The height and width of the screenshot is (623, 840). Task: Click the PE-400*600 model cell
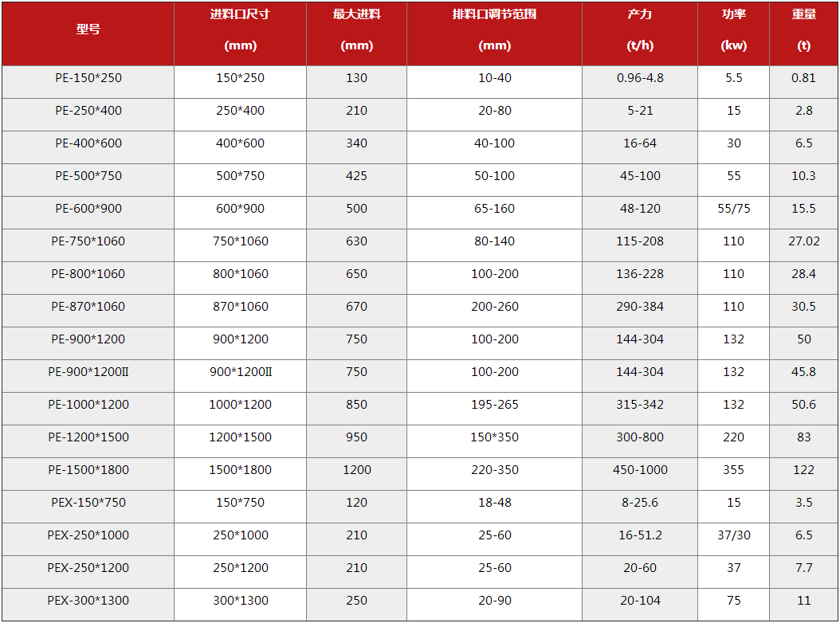(88, 143)
